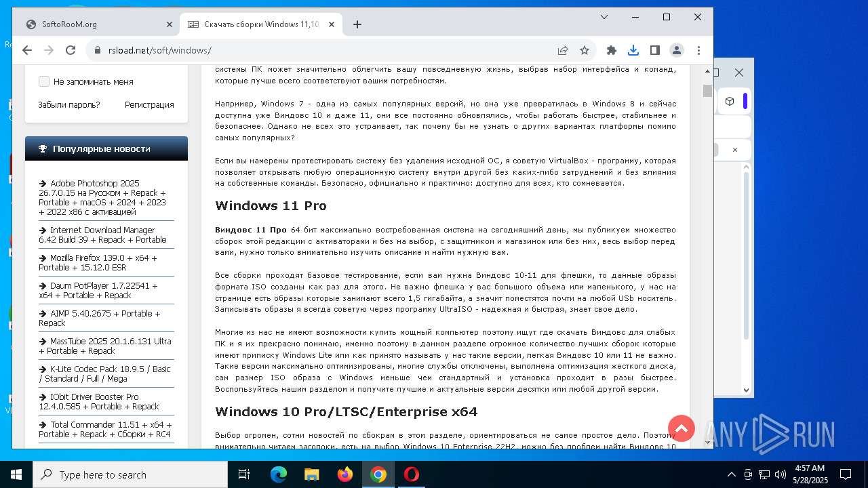This screenshot has width=868, height=488.
Task: Open Chrome three-dot menu
Action: click(x=698, y=50)
